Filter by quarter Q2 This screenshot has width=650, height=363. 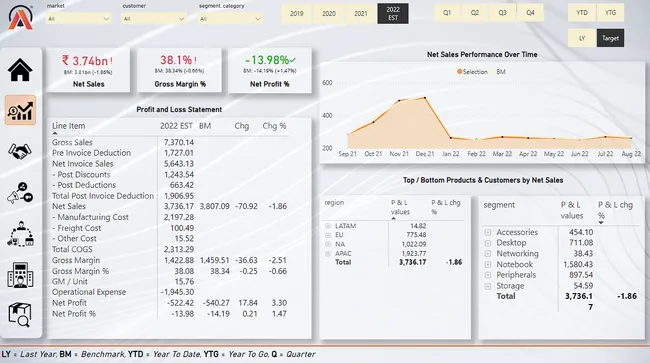point(475,13)
